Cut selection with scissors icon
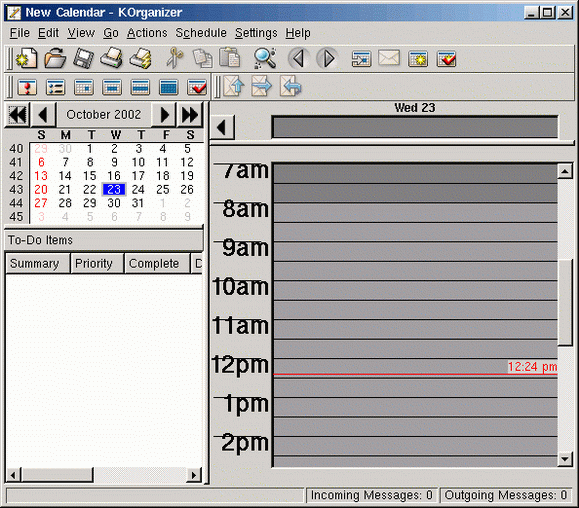The image size is (579, 508). (x=174, y=58)
